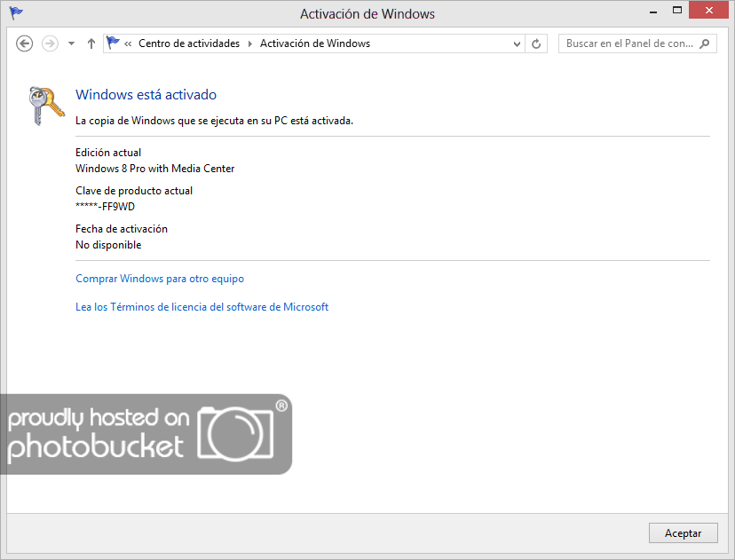Select the Windows está activado heading
735x560 pixels.
[x=146, y=95]
